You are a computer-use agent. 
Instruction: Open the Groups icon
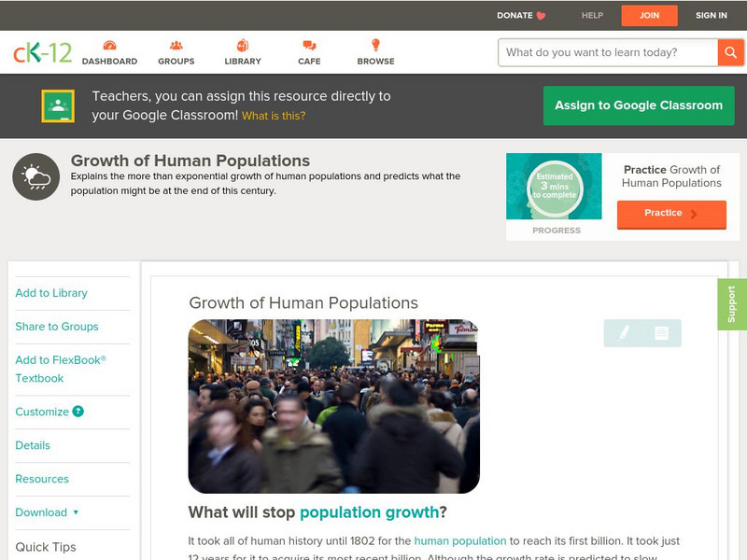point(176,46)
